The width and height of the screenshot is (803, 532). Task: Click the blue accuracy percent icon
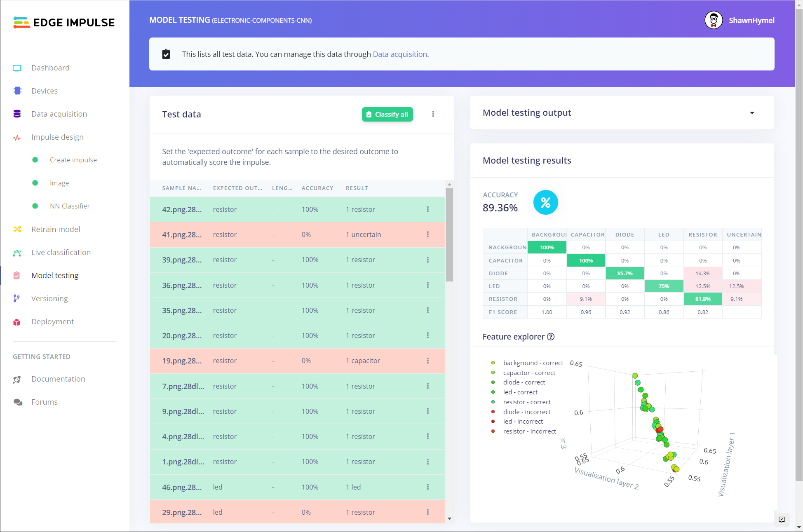tap(545, 202)
